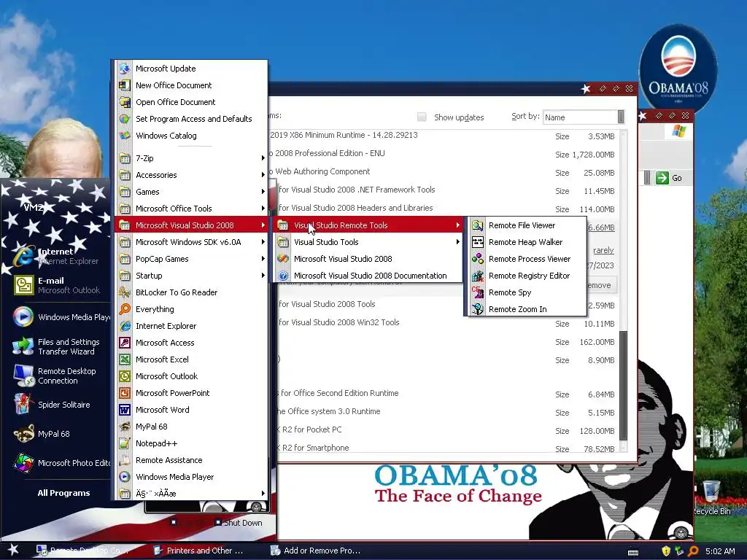Click Microsoft Update icon
Screen dimensions: 747x560
point(125,69)
